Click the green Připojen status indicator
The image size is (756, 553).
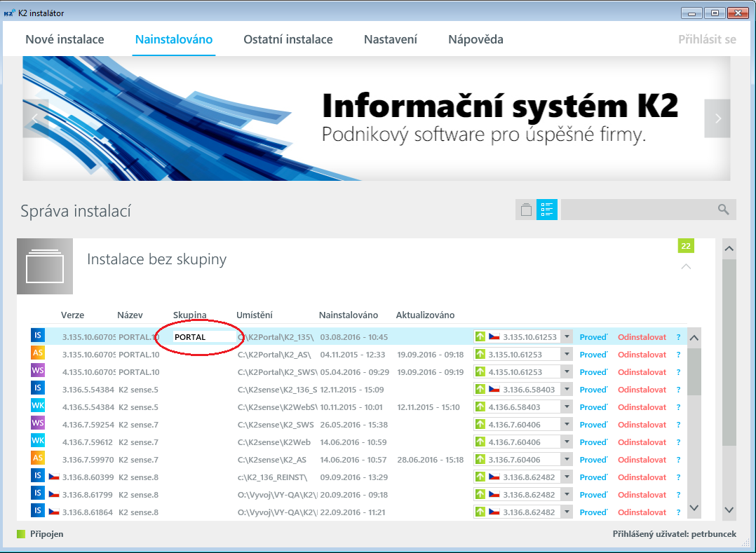[21, 534]
